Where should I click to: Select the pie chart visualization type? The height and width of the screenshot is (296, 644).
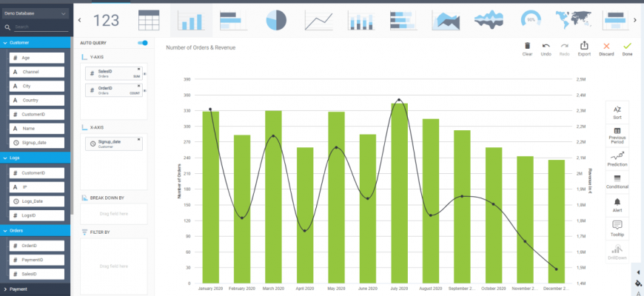(276, 21)
